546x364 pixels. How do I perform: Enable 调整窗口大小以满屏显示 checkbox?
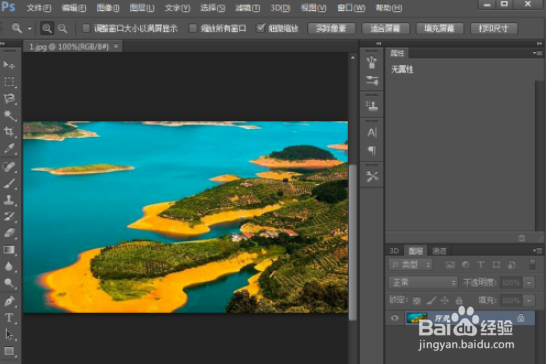coord(86,28)
